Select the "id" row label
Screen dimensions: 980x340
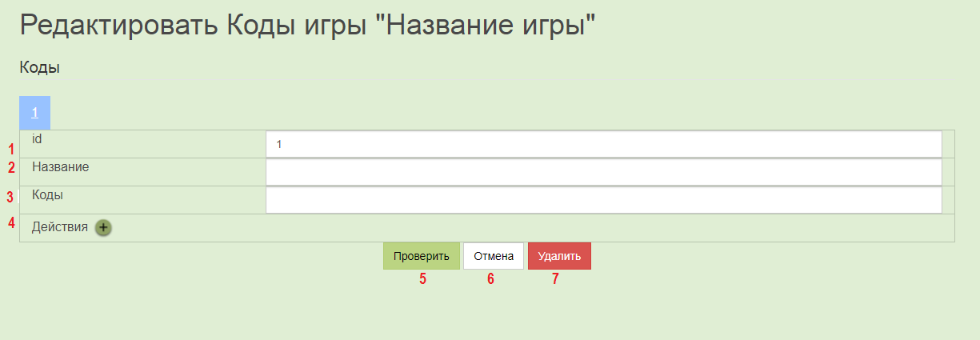(37, 138)
